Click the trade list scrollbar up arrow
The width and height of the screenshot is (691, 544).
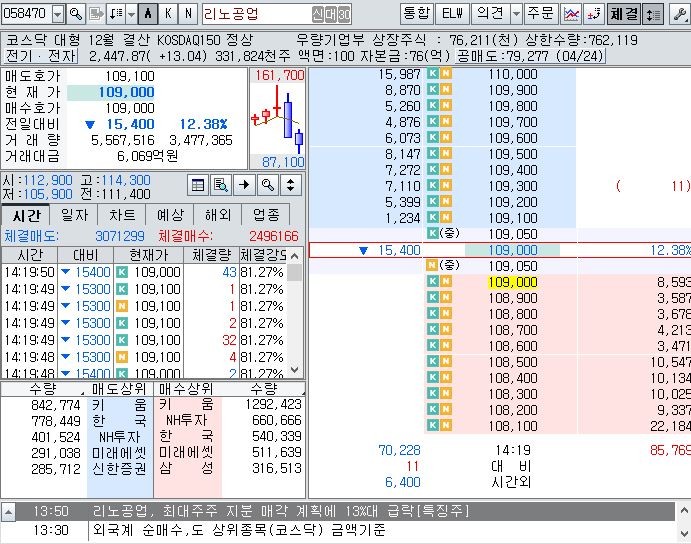click(x=294, y=255)
